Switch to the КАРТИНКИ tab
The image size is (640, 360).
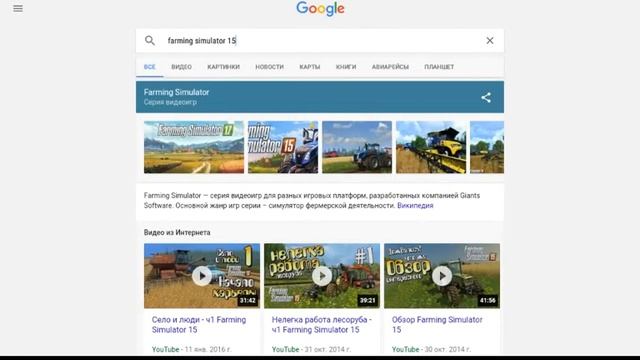[x=223, y=67]
